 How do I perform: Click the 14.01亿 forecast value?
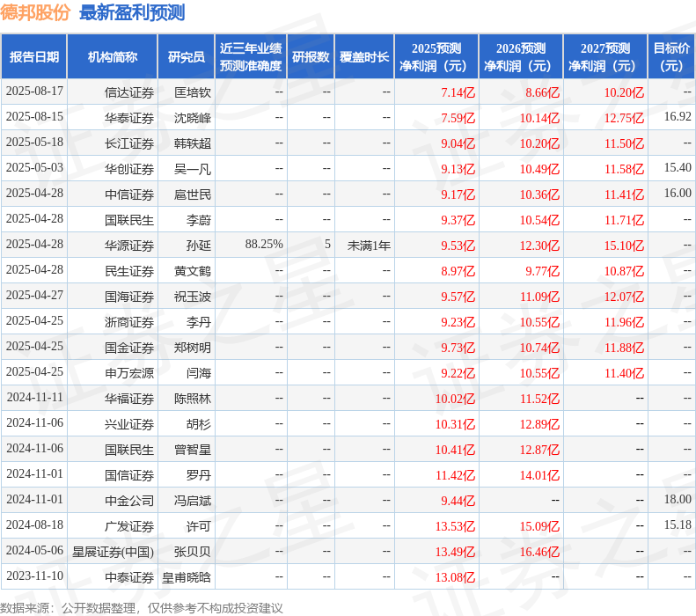point(539,475)
